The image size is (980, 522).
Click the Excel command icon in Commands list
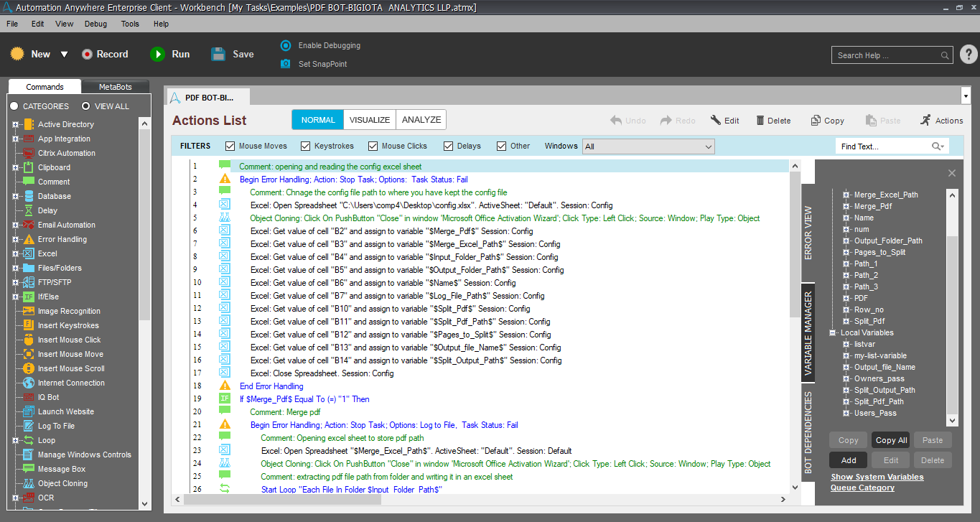tap(29, 253)
